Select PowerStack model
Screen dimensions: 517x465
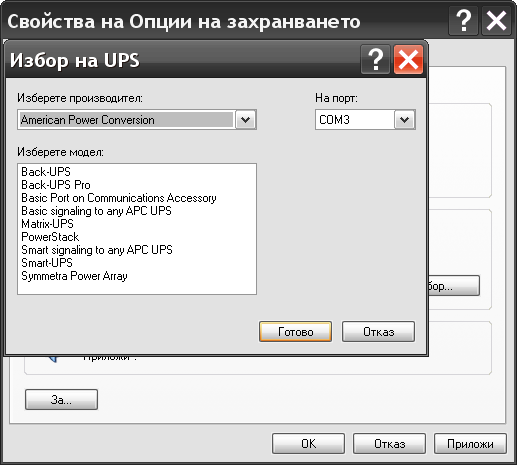tap(50, 237)
